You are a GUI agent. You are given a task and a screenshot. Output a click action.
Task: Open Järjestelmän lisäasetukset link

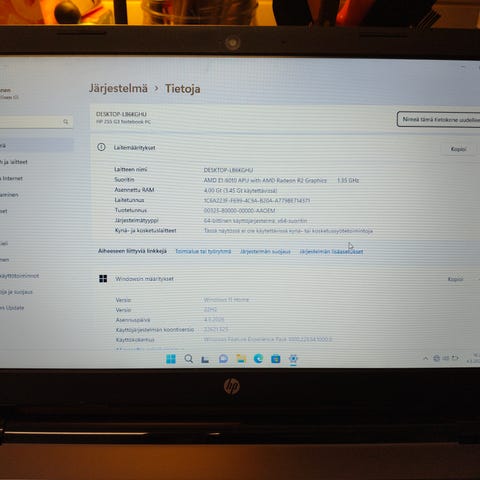click(331, 252)
